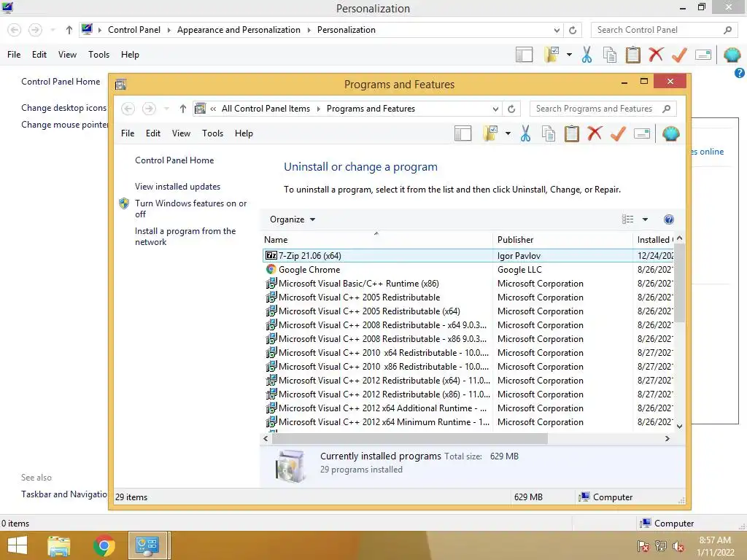Open the Organize dropdown menu
Image resolution: width=747 pixels, height=560 pixels.
click(x=293, y=219)
